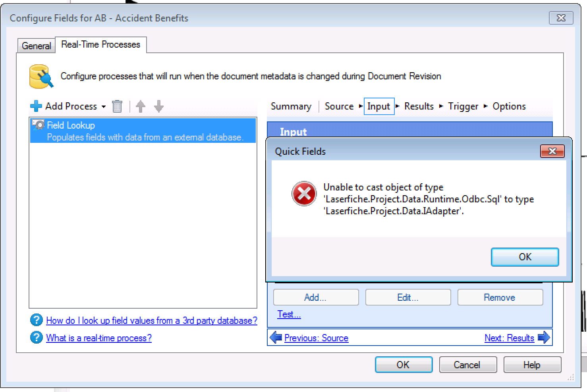Select the Input step
Image resolution: width=587 pixels, height=392 pixels.
(379, 106)
